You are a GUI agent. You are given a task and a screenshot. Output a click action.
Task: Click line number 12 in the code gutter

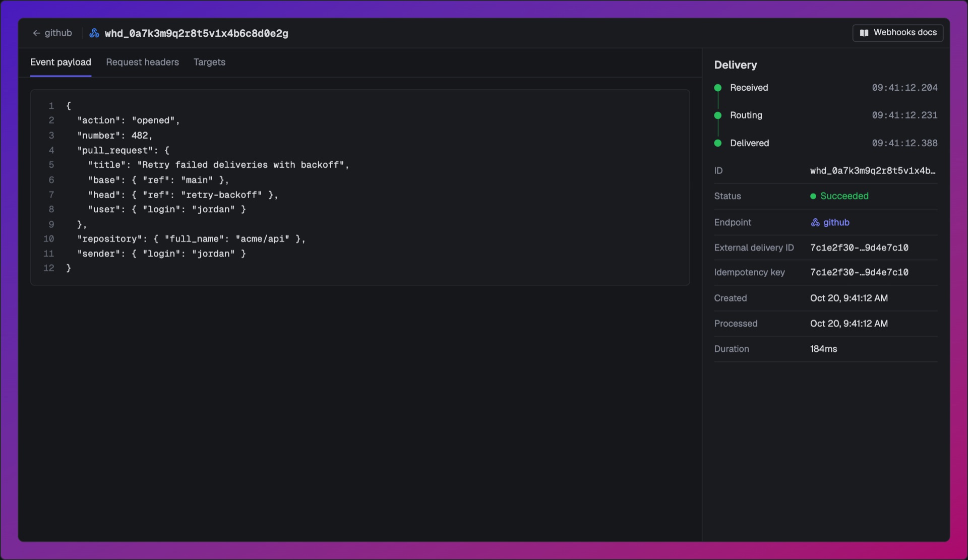click(x=48, y=268)
